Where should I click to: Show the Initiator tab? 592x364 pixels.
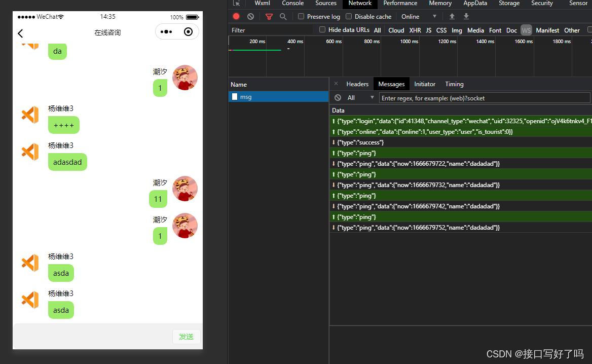(424, 84)
